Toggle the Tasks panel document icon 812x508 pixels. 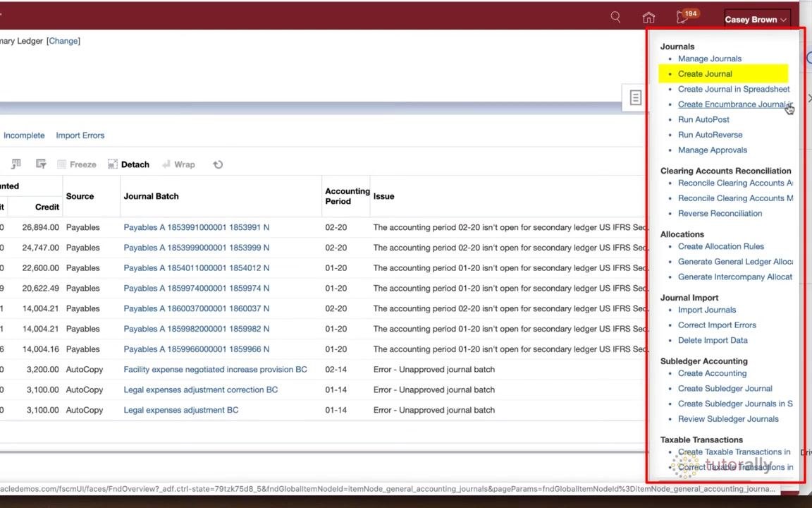pos(635,97)
